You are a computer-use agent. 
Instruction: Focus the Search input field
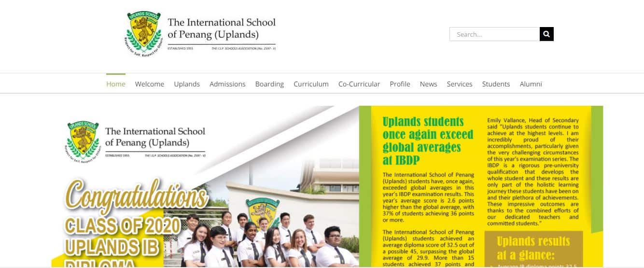(494, 34)
